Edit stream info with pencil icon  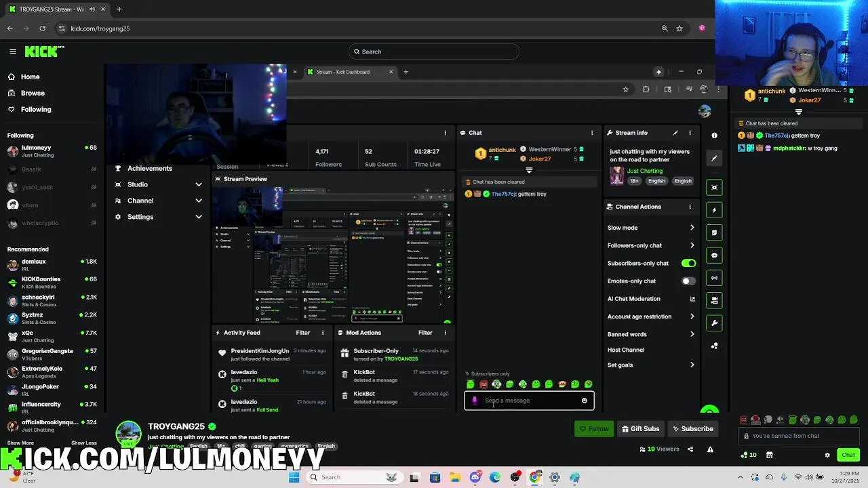(675, 133)
